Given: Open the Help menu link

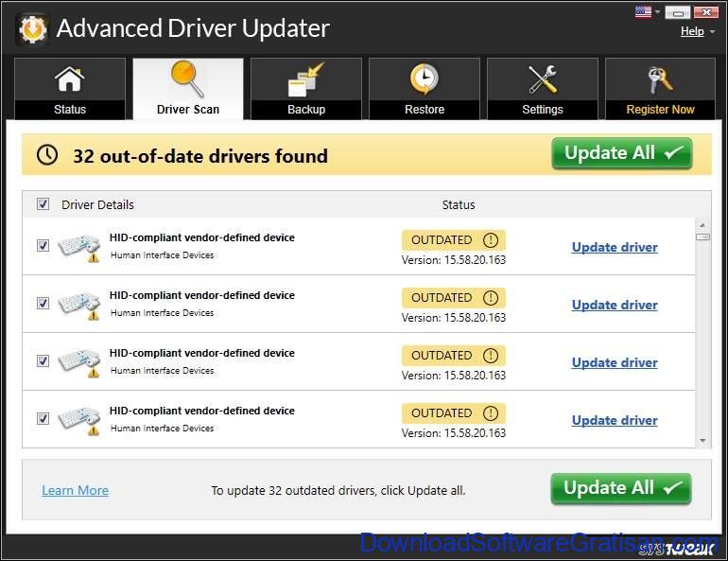Looking at the screenshot, I should click(x=692, y=31).
